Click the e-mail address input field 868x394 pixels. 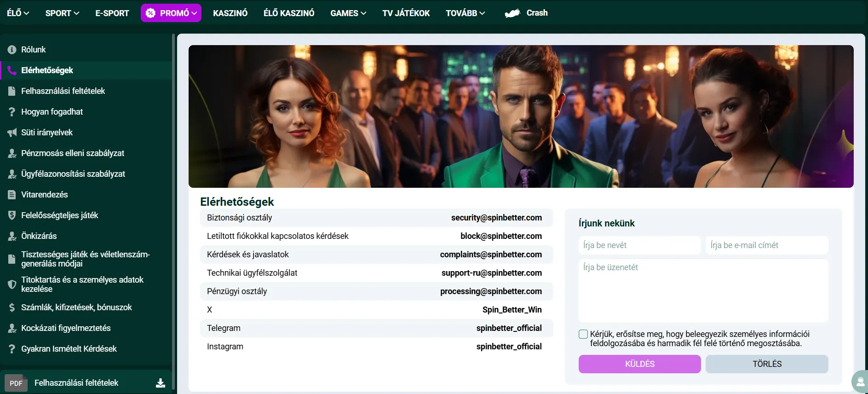coord(767,245)
